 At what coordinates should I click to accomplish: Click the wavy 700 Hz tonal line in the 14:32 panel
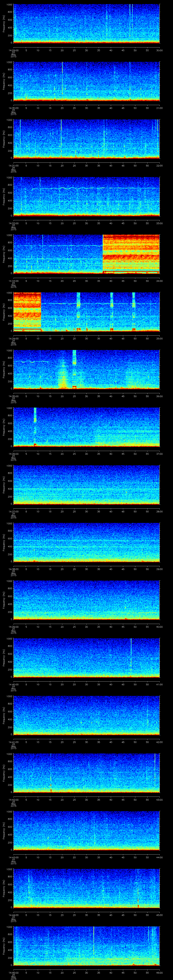point(95,188)
